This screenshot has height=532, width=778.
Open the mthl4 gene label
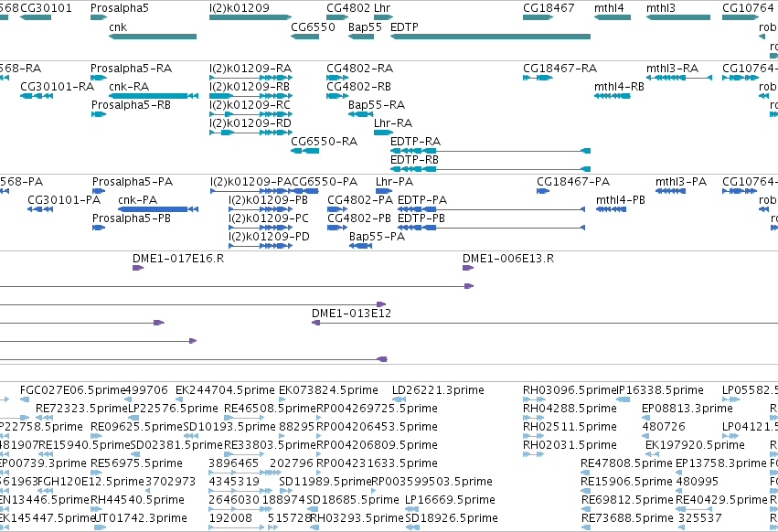point(609,8)
